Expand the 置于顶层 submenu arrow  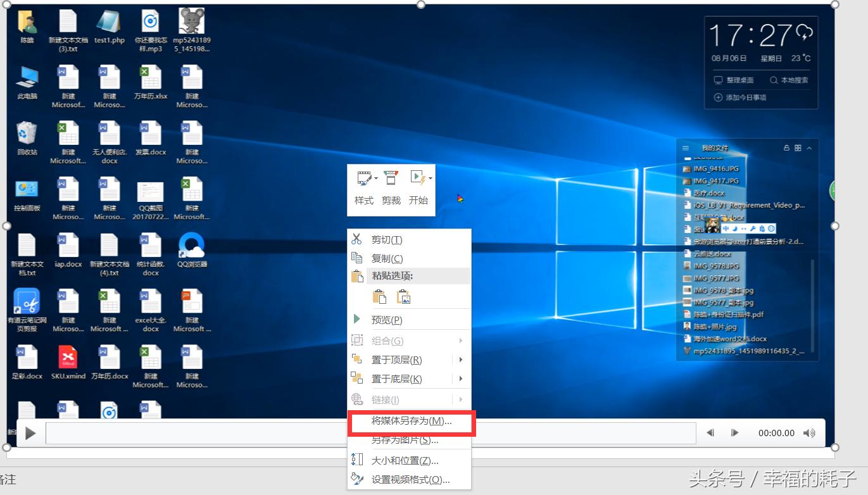[461, 360]
